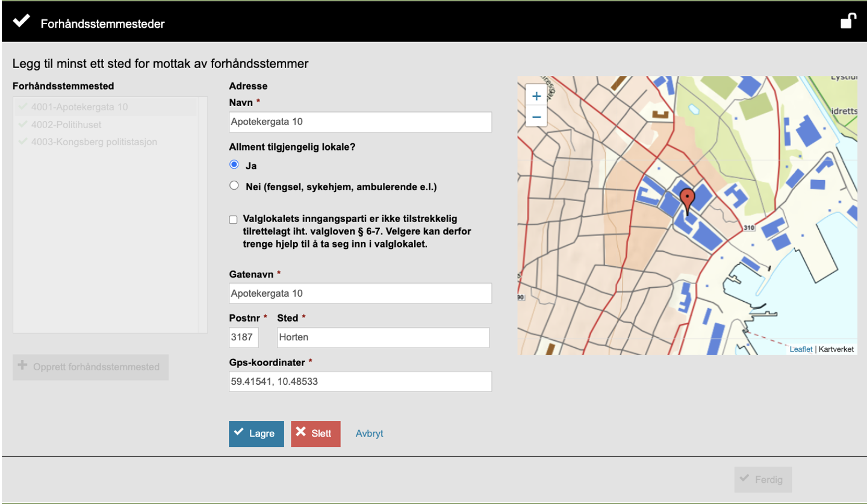Zoom in the map with plus button
This screenshot has width=867, height=504.
coord(536,96)
